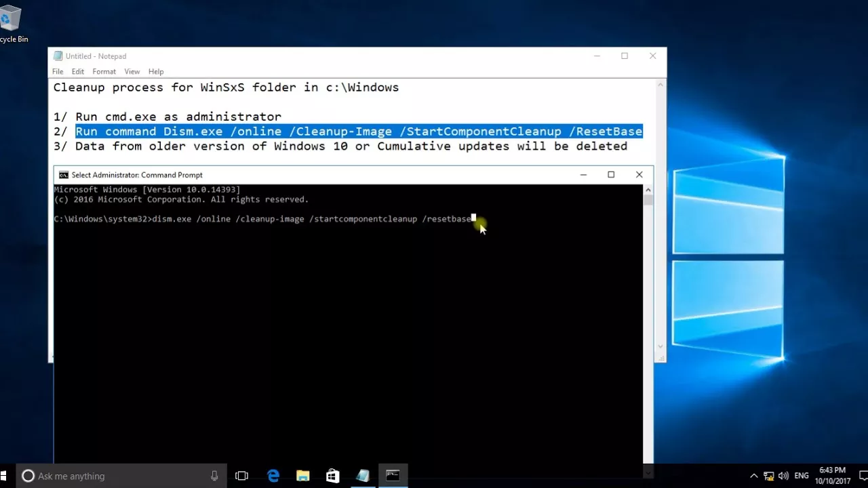Open the volume control tray icon

click(784, 476)
